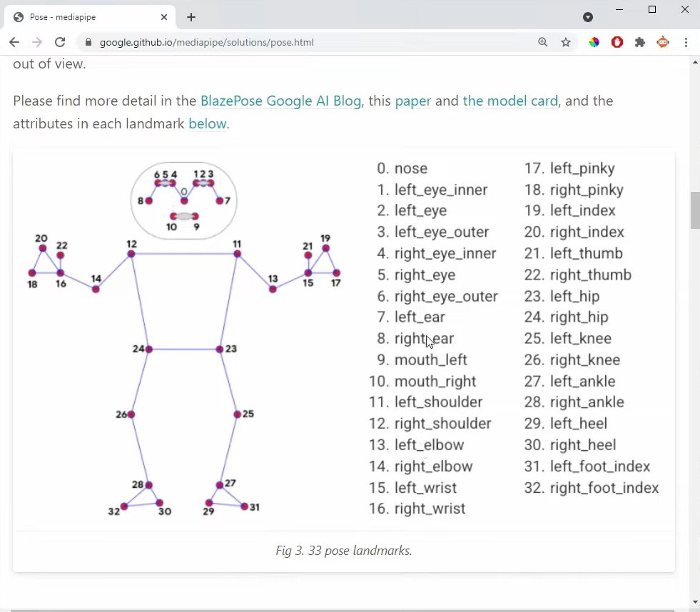Click '19. left_index' entry

570,210
